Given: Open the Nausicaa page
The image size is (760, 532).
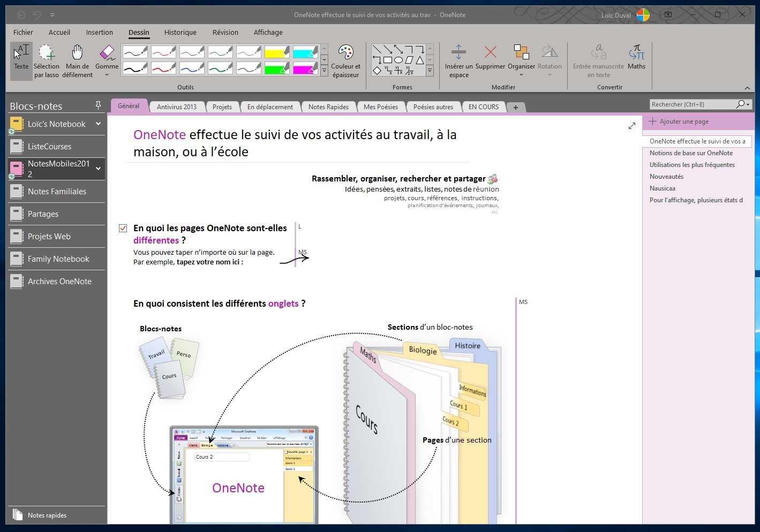Looking at the screenshot, I should coord(663,188).
